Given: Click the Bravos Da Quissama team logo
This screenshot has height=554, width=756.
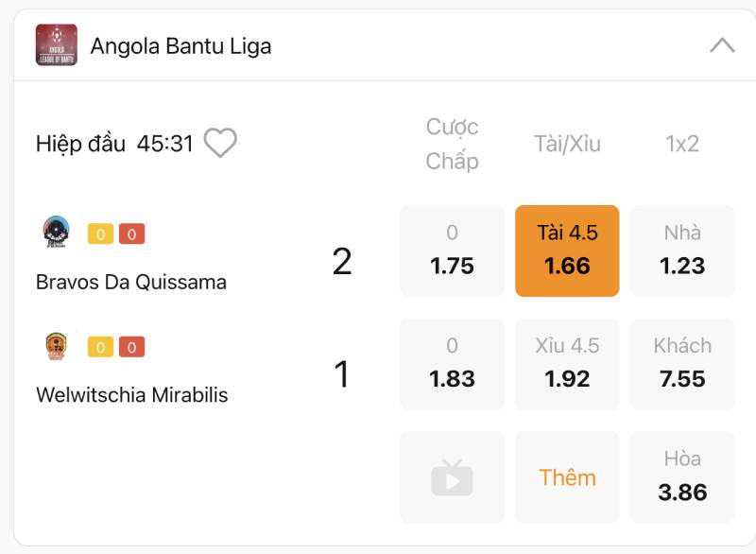Looking at the screenshot, I should tap(57, 233).
